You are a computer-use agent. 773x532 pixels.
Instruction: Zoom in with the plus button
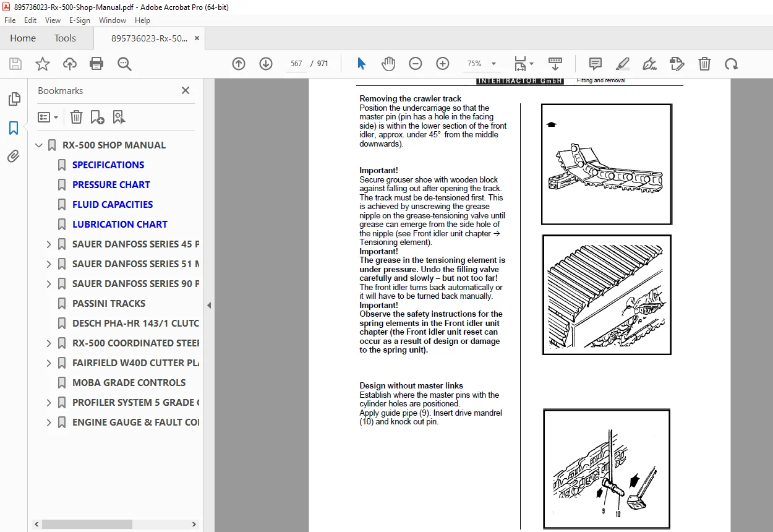pyautogui.click(x=443, y=64)
